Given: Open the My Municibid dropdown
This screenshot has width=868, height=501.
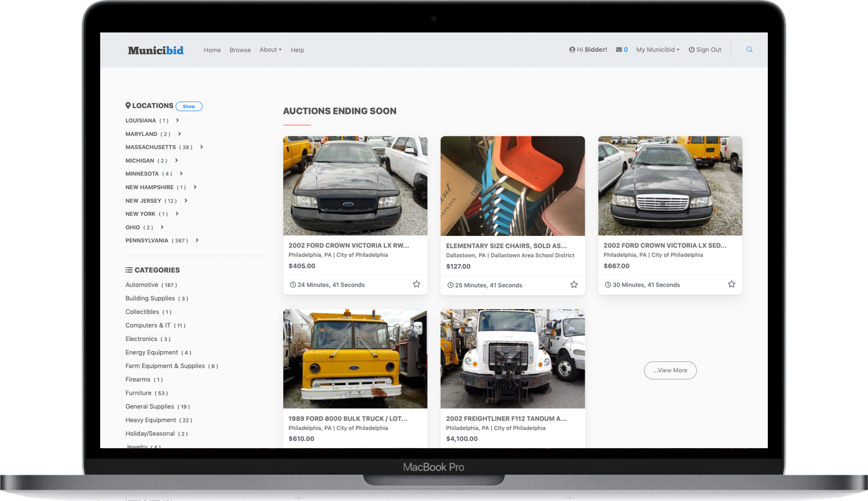Looking at the screenshot, I should tap(658, 50).
